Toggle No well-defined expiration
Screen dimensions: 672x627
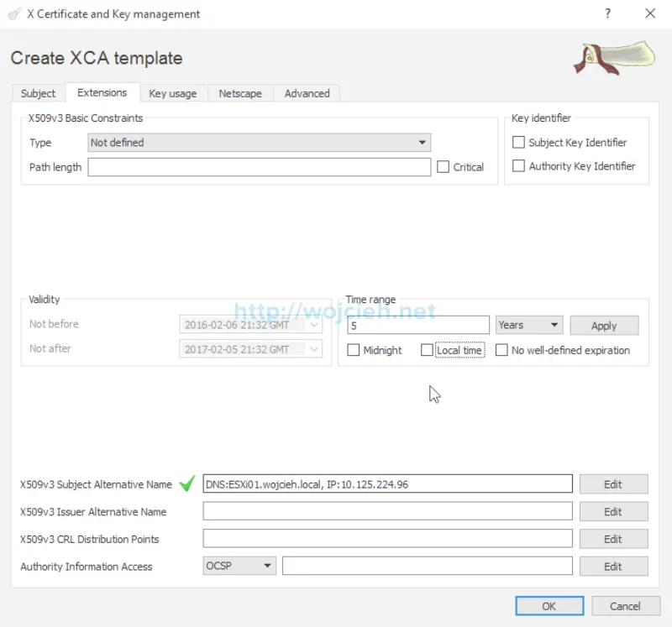(x=501, y=350)
